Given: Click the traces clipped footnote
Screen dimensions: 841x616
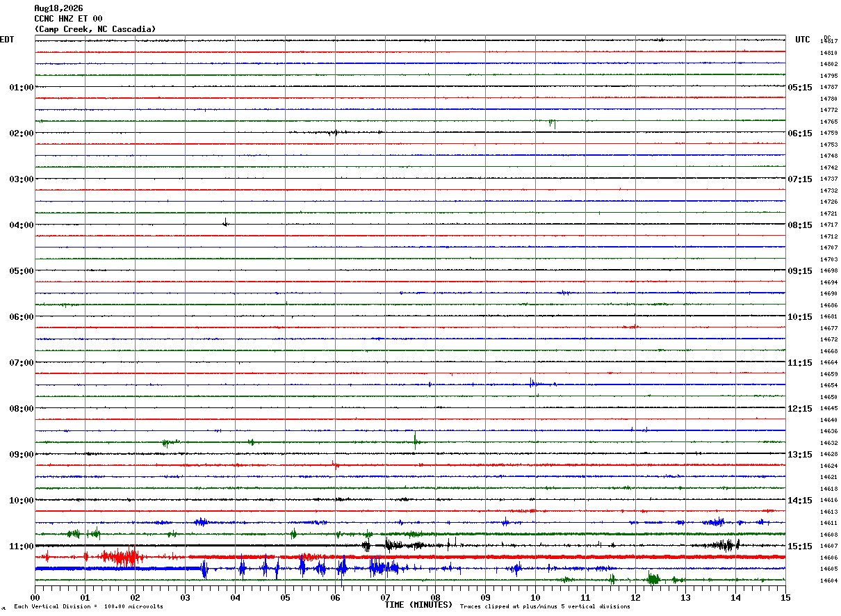Looking at the screenshot, I should click(545, 607).
